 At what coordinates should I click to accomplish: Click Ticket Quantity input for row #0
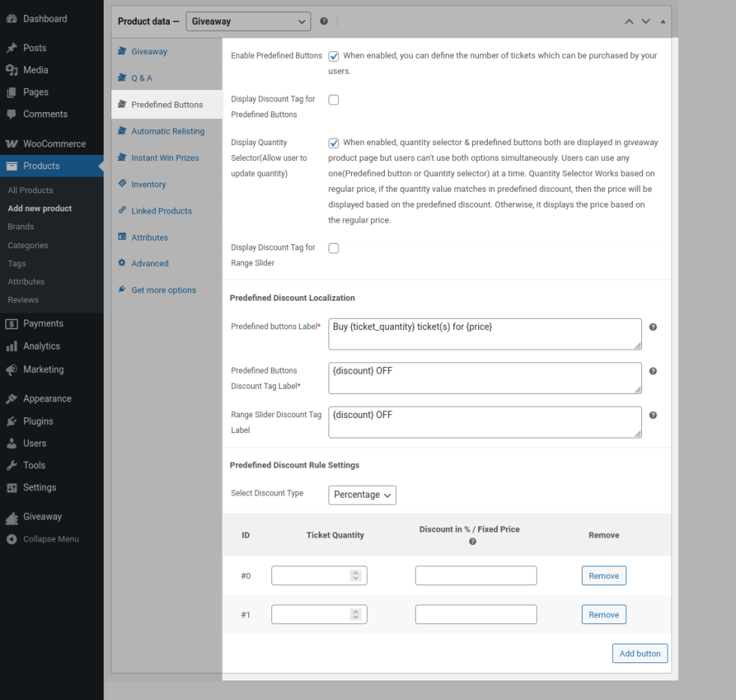point(320,576)
